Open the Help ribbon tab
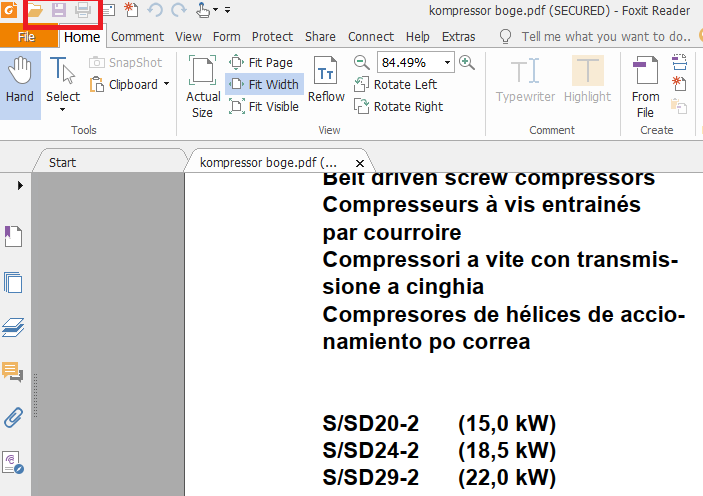This screenshot has width=703, height=496. coord(417,37)
